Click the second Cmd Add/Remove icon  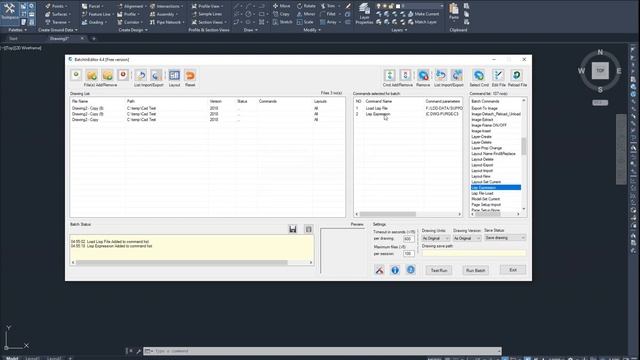click(405, 75)
